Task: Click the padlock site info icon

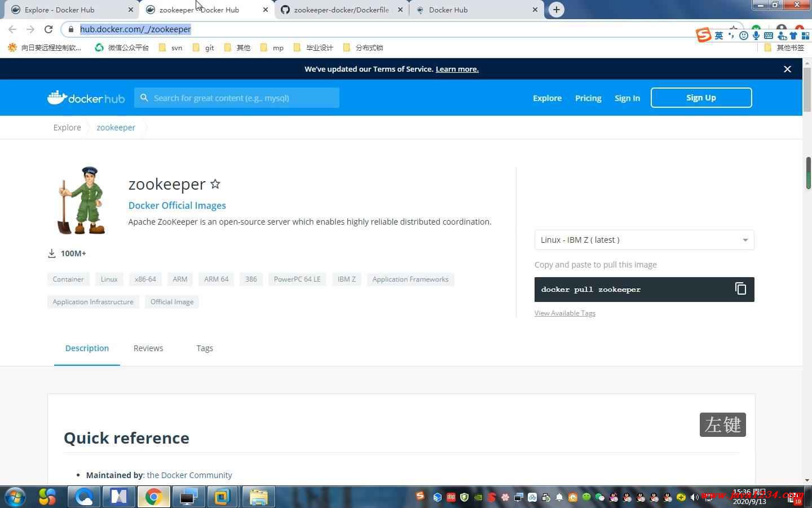Action: [70, 29]
